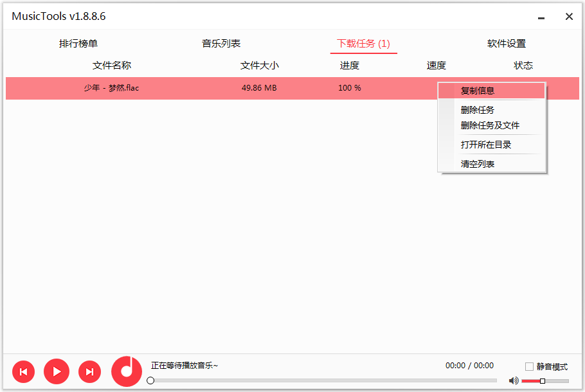Enable the 静音模式 checkbox
This screenshot has width=585, height=392.
pyautogui.click(x=529, y=367)
